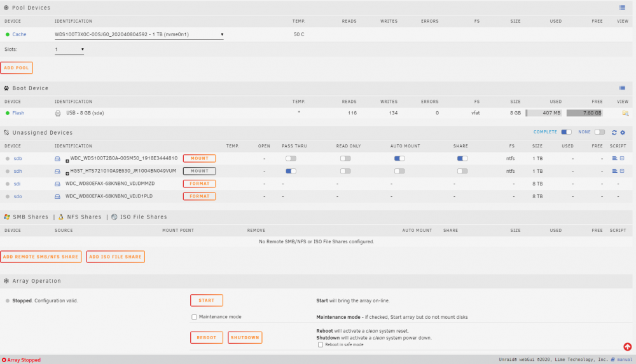636x364 pixels.
Task: Open the ISO File Shares section
Action: pyautogui.click(x=143, y=217)
